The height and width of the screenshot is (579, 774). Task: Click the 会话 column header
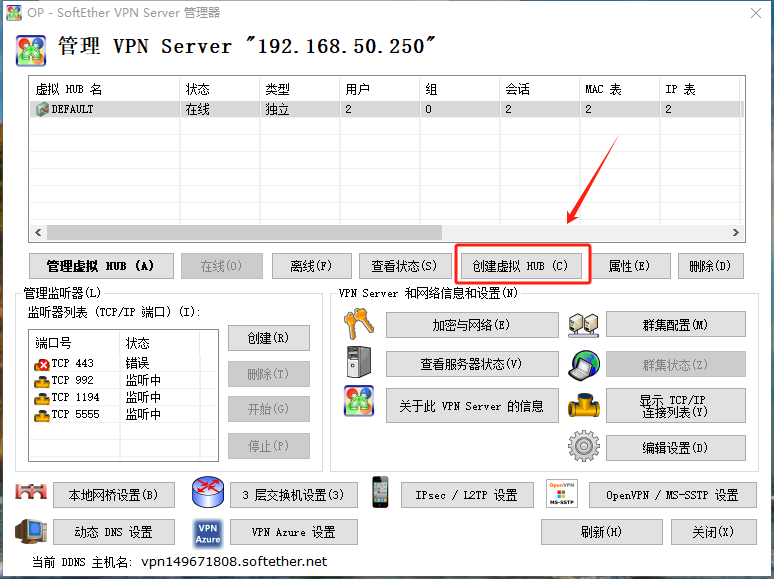point(540,89)
